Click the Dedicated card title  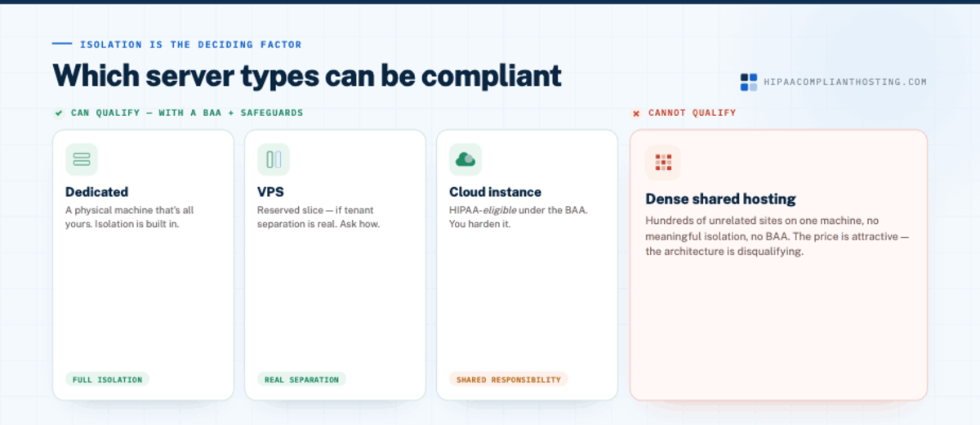tap(97, 192)
